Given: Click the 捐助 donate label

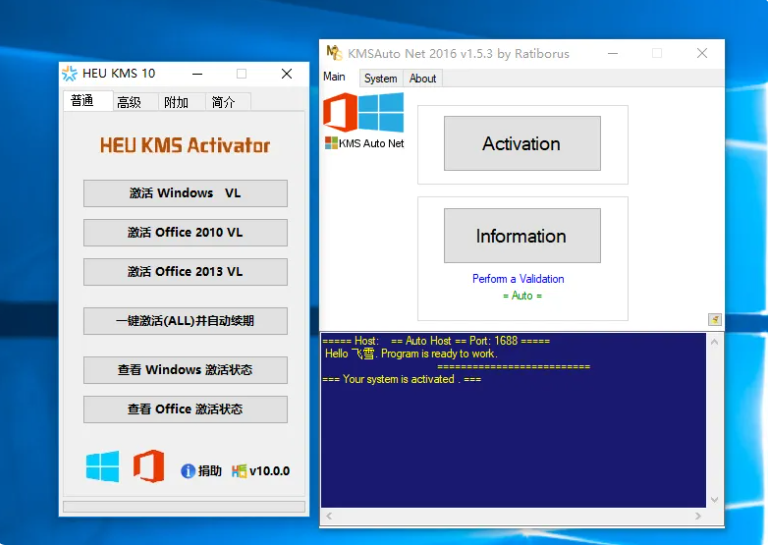Looking at the screenshot, I should pos(210,471).
